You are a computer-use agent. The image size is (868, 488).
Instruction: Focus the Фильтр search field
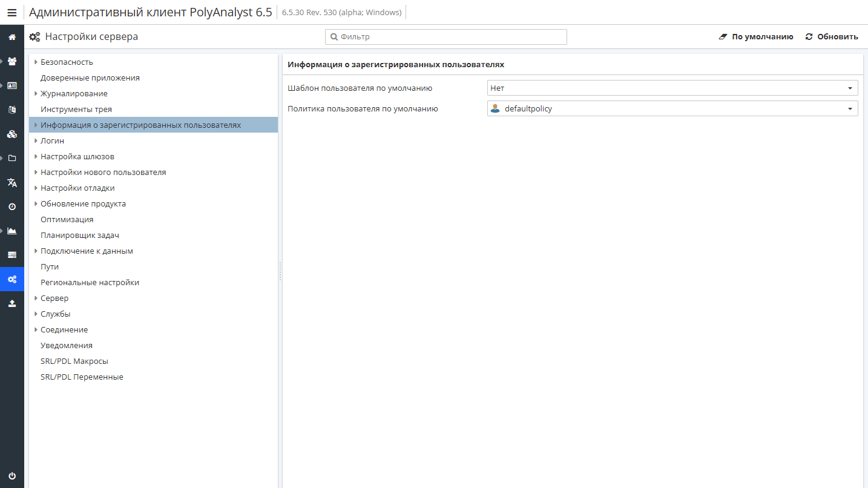point(446,37)
